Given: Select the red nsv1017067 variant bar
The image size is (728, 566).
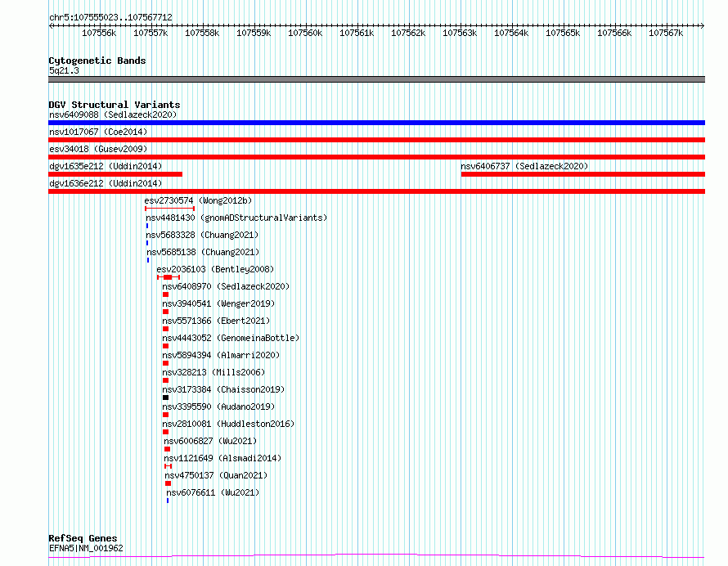Looking at the screenshot, I should click(376, 140).
